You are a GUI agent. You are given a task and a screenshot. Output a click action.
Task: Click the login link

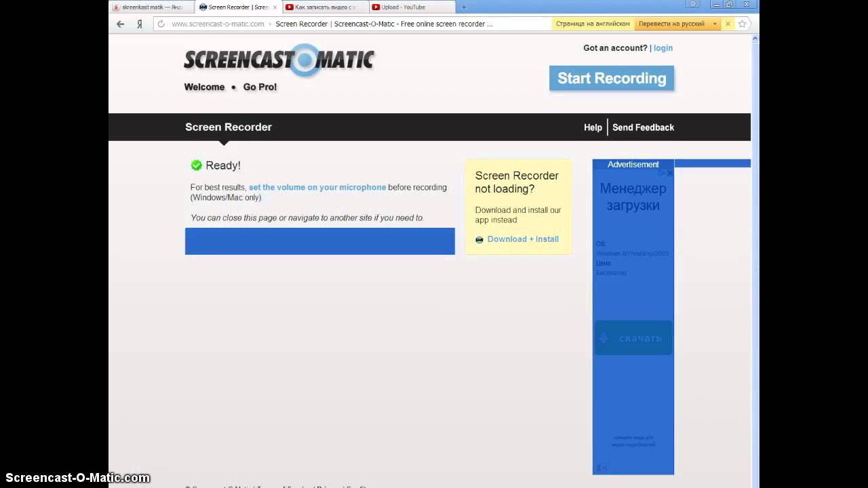coord(663,48)
